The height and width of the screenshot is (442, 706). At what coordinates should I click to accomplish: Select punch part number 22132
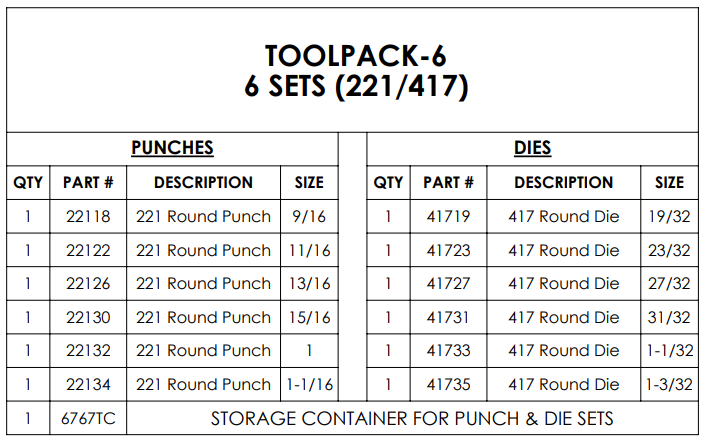point(88,351)
